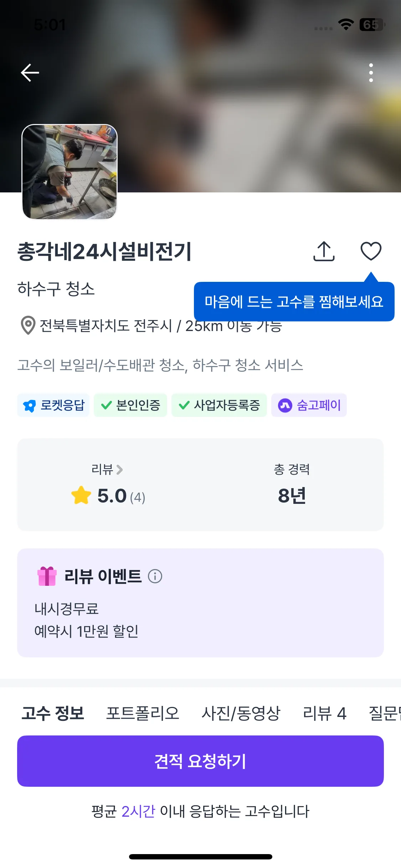Switch to the 사진/동영상 tab
The width and height of the screenshot is (401, 868).
coord(241,713)
